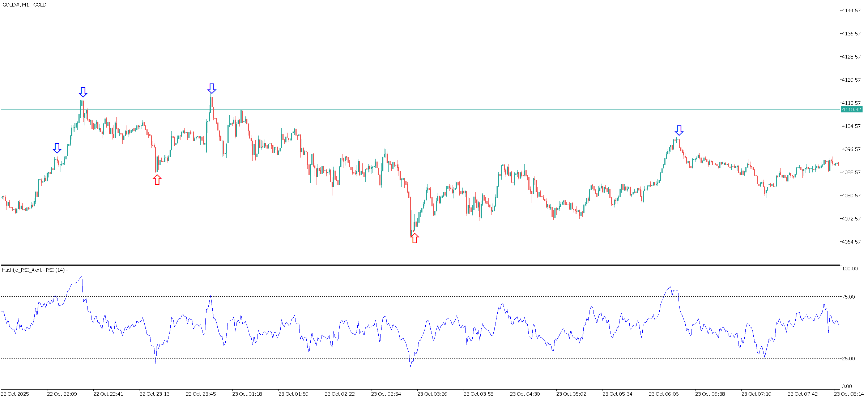Select red up arrow at the lowest price
This screenshot has width=868, height=399.
[x=415, y=238]
